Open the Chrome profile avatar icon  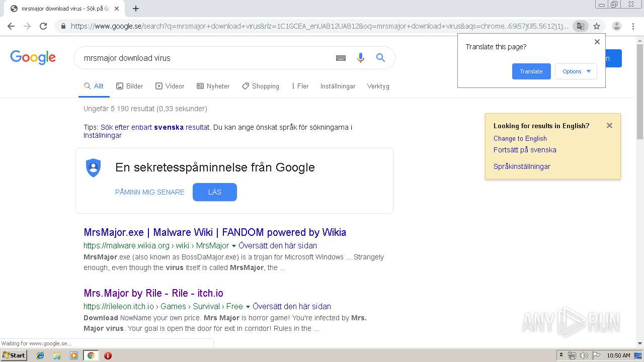pos(617,26)
